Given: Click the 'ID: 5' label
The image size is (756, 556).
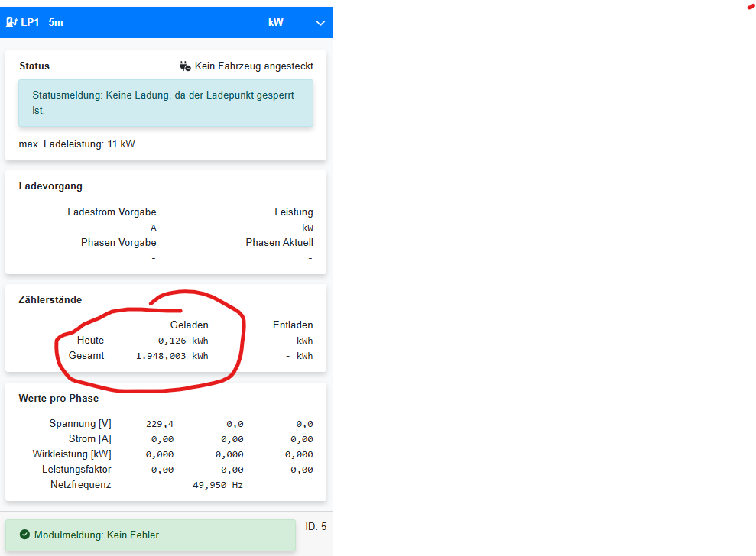Looking at the screenshot, I should 316,527.
